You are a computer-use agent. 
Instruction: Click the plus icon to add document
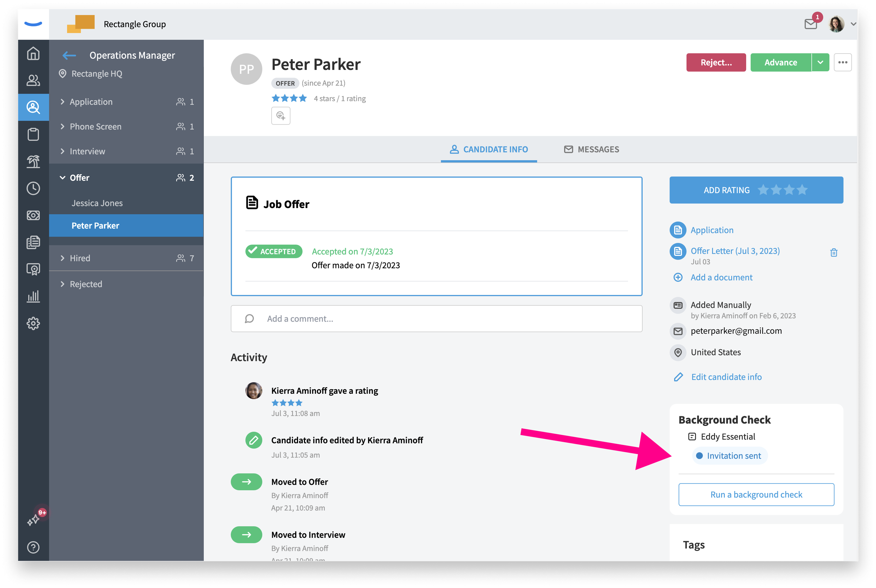click(678, 277)
